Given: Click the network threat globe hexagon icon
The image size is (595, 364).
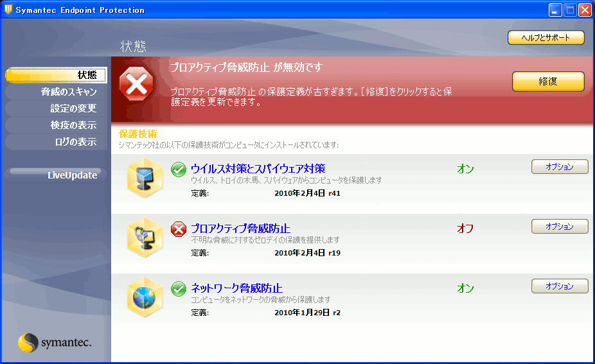Looking at the screenshot, I should click(145, 297).
